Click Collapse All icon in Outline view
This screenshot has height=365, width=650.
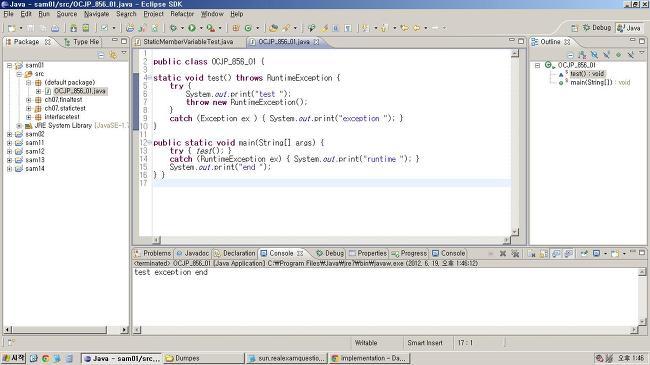click(x=570, y=55)
